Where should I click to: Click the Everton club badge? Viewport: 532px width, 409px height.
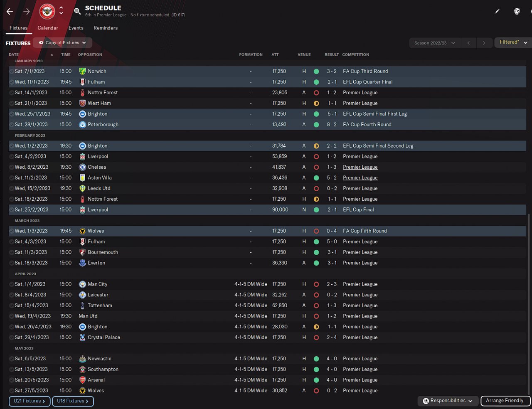(x=82, y=263)
